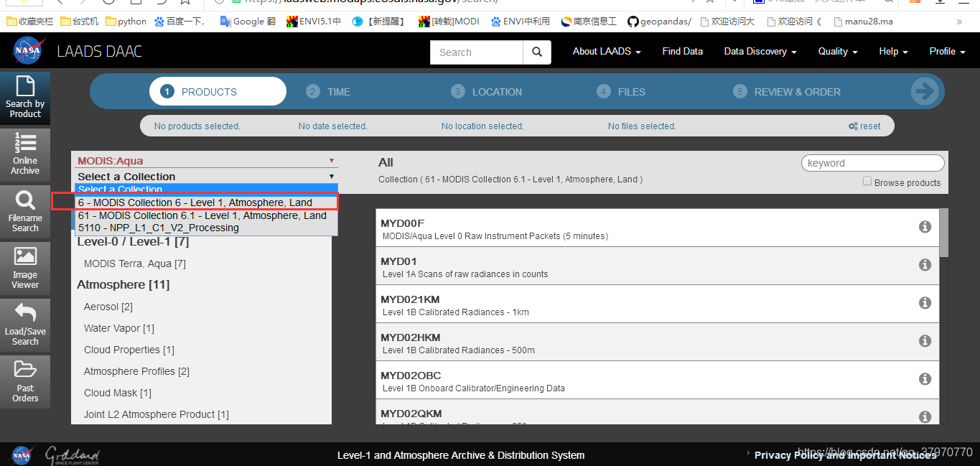This screenshot has width=980, height=466.
Task: Open the python bookmarks folder
Action: pyautogui.click(x=126, y=22)
